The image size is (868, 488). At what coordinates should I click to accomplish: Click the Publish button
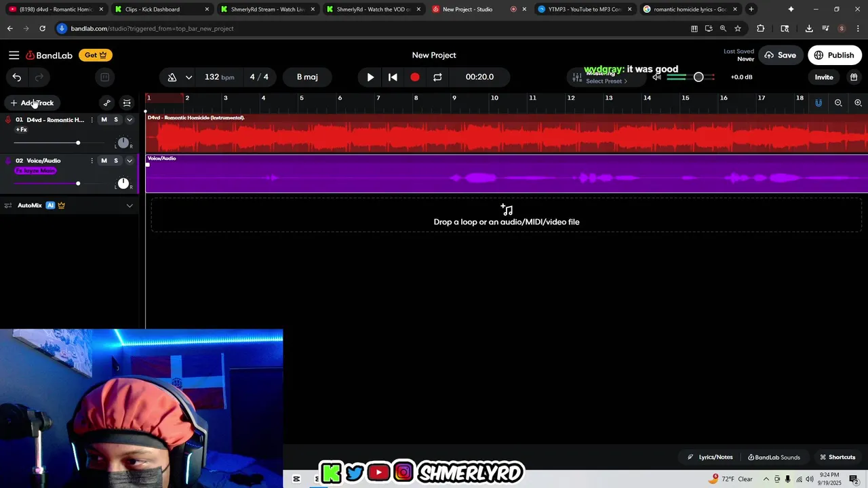click(834, 56)
